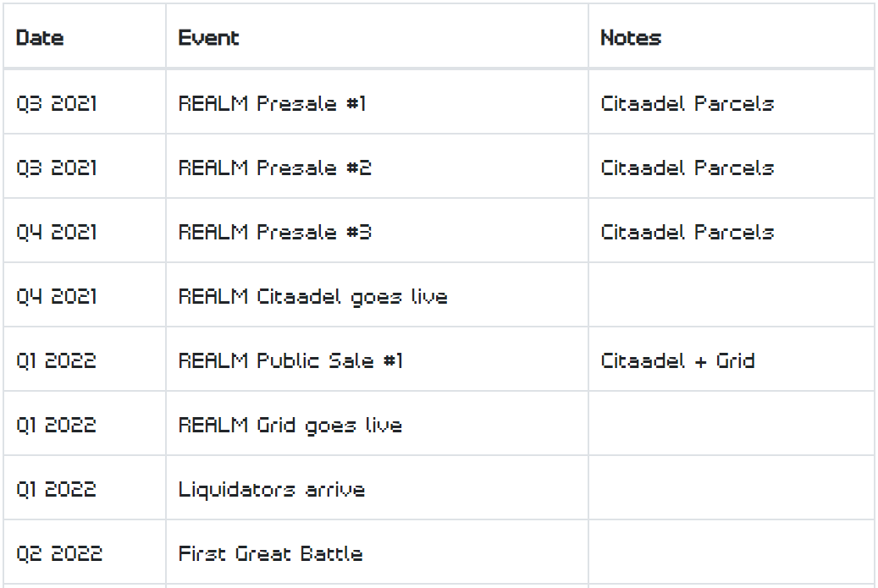Click Q3 2021 date beside Presale #1
The image size is (878, 588).
click(x=85, y=102)
